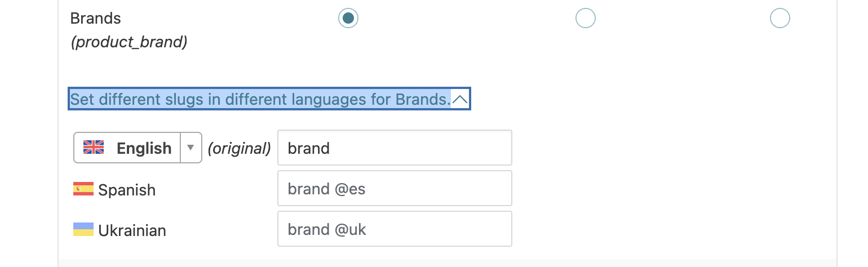Select the already checked Brands radio button
This screenshot has width=868, height=267.
[348, 19]
